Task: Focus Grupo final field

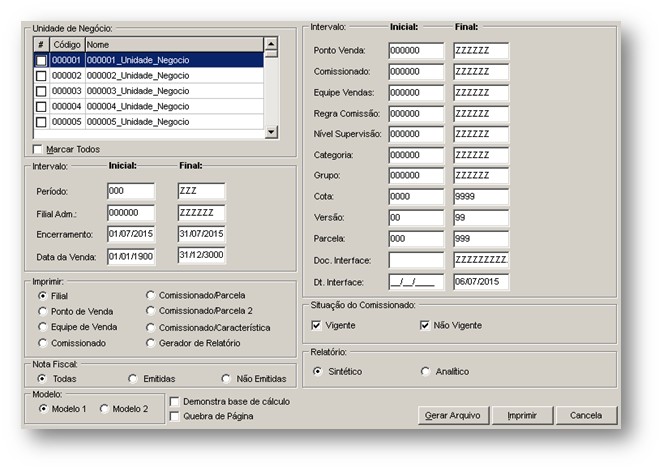Action: [481, 175]
